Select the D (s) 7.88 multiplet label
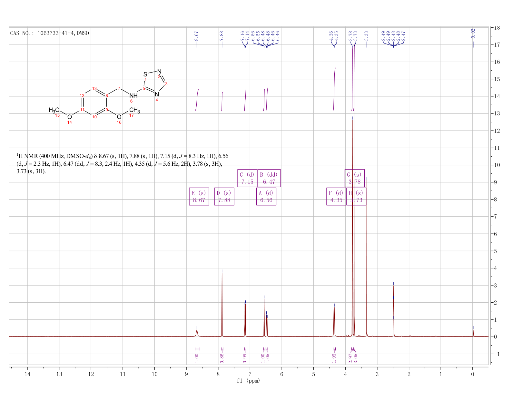Screen dimensions: 532x411 224,197
